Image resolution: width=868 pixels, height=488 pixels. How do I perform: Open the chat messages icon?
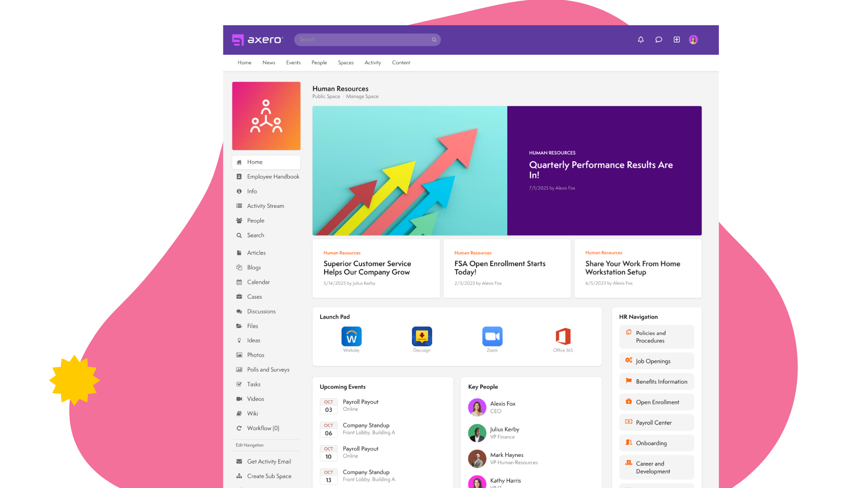pyautogui.click(x=658, y=39)
